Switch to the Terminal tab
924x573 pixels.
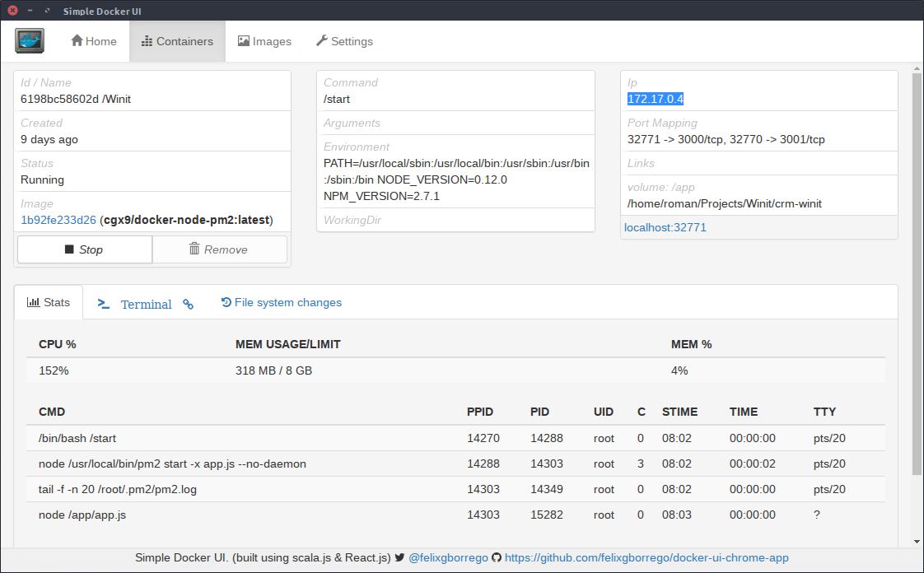pyautogui.click(x=146, y=304)
